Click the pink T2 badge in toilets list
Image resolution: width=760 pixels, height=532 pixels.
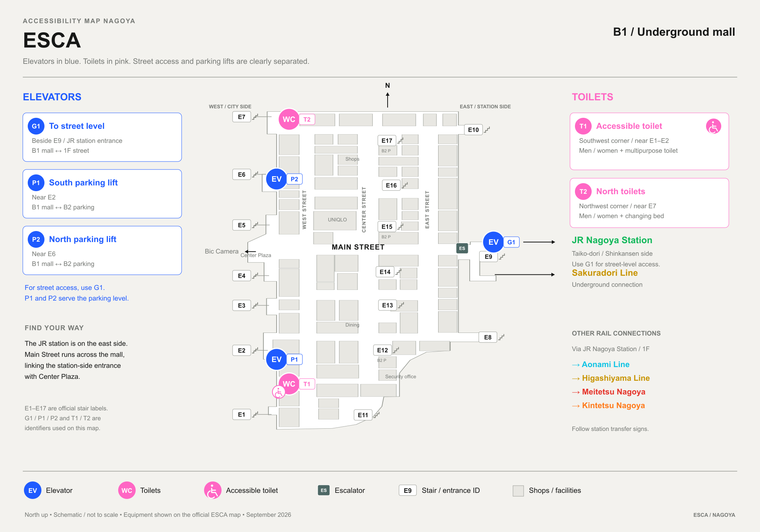pyautogui.click(x=583, y=192)
